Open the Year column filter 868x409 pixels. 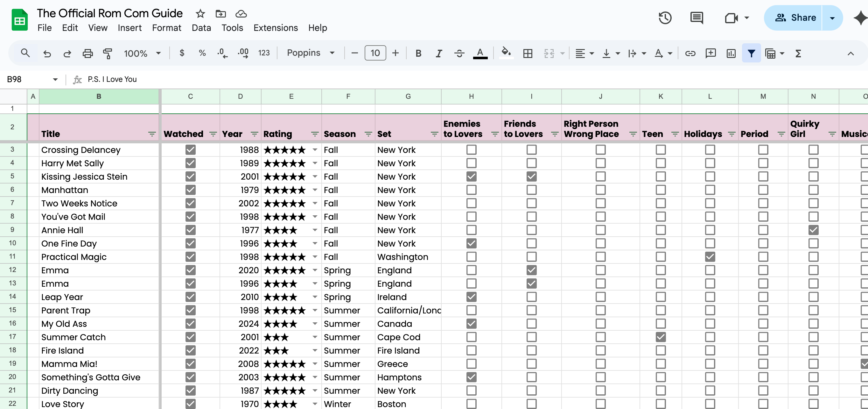(255, 134)
